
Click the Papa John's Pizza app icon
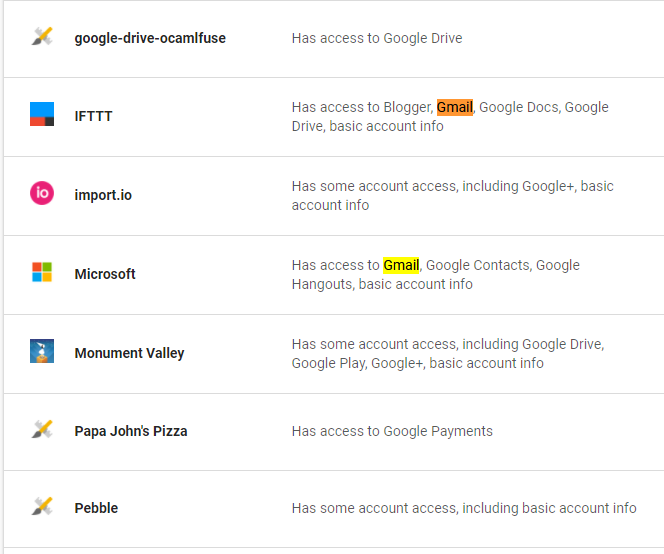(x=41, y=431)
